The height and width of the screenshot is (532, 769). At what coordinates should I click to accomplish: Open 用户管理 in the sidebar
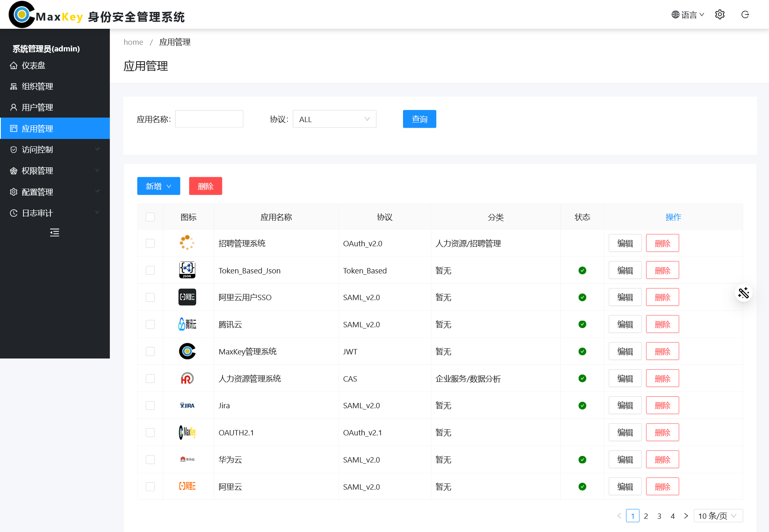(37, 107)
